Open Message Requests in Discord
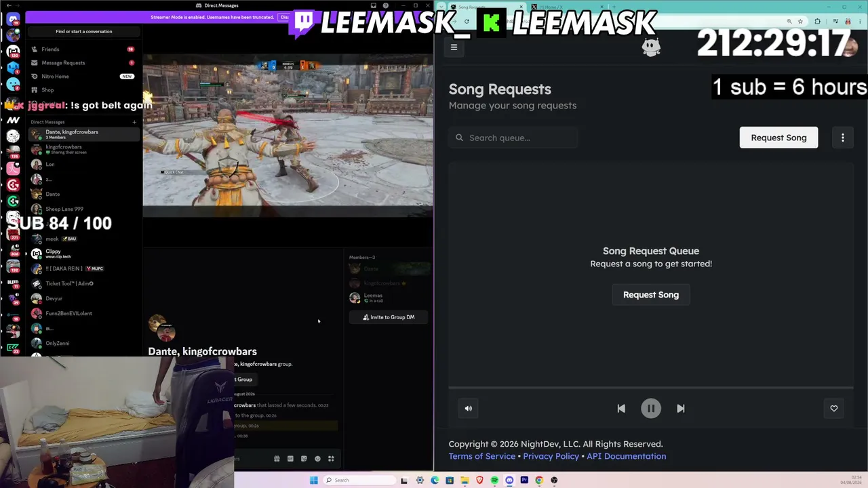The height and width of the screenshot is (488, 868). tap(83, 63)
